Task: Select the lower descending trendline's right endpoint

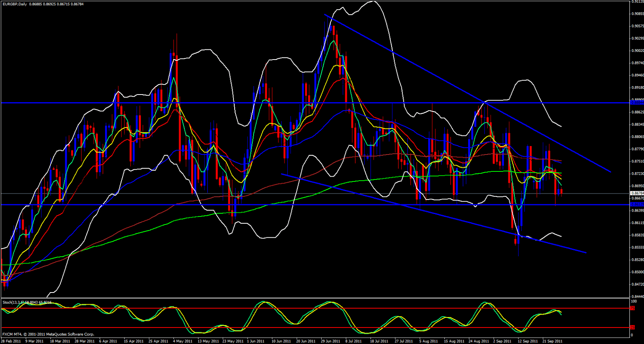Action: pyautogui.click(x=586, y=253)
